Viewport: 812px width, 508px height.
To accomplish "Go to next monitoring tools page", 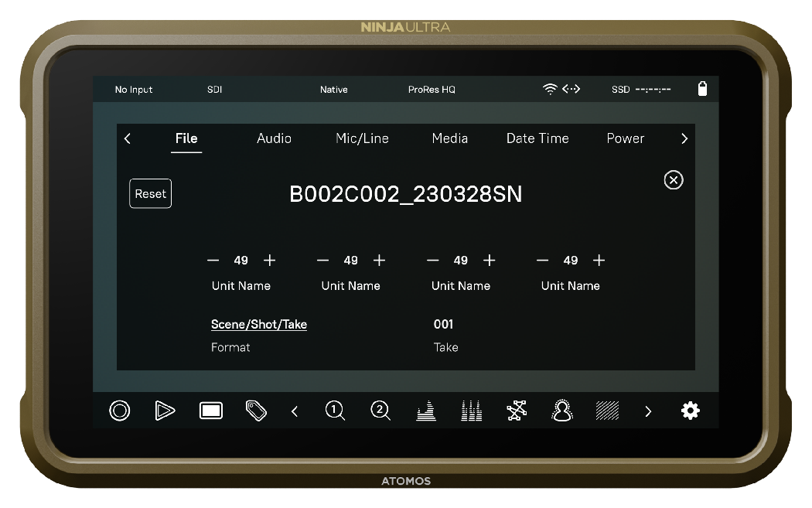I will pos(648,411).
